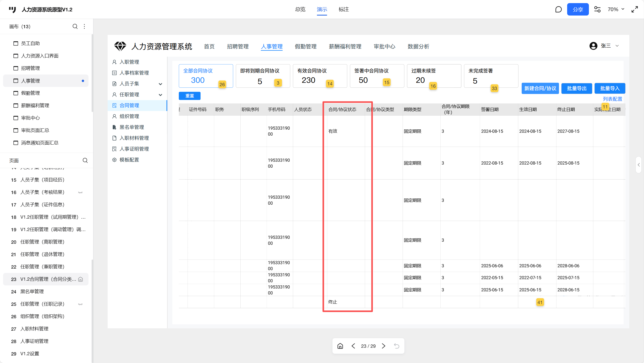Open the comment bubble icon
This screenshot has height=363, width=644.
(x=558, y=10)
